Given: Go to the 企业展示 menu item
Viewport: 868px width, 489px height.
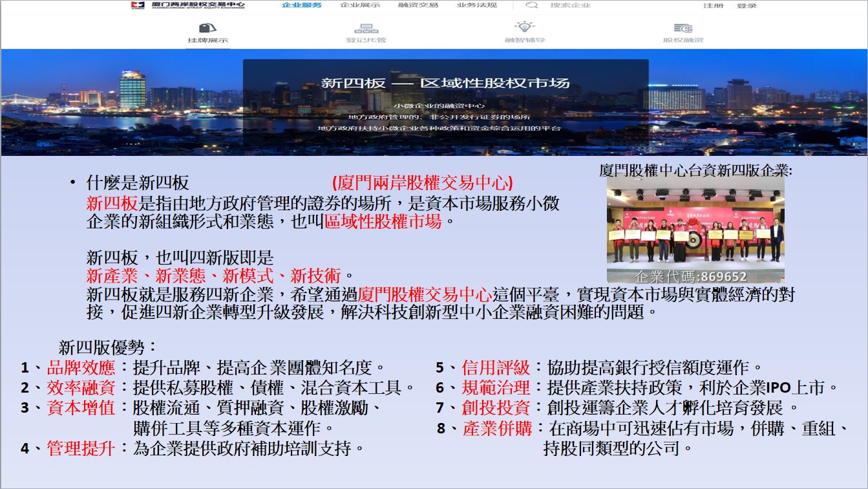Looking at the screenshot, I should click(360, 6).
